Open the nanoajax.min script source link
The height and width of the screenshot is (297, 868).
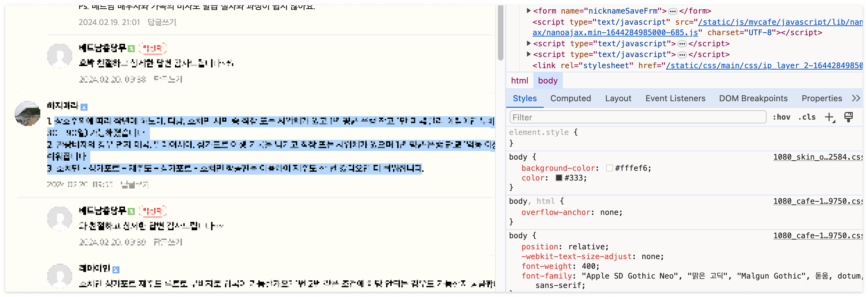tap(698, 27)
